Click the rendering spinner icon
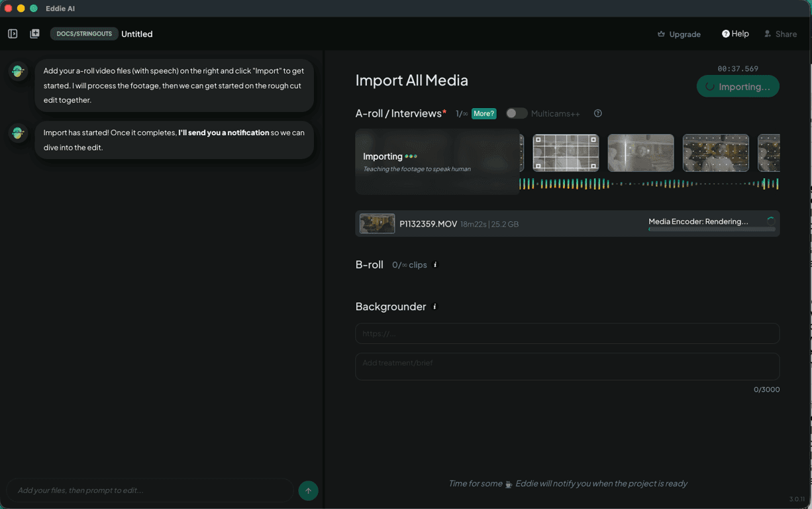The height and width of the screenshot is (509, 812). tap(771, 221)
